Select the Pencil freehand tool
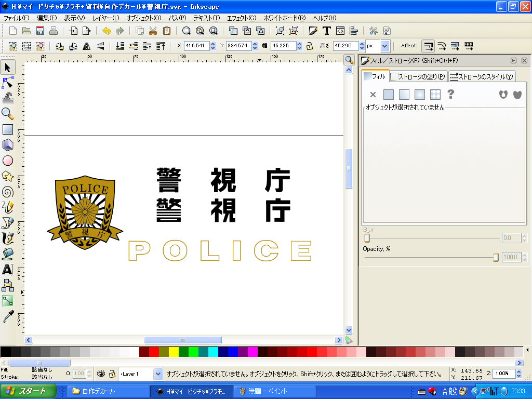Viewport: 532px width, 399px height. click(8, 207)
